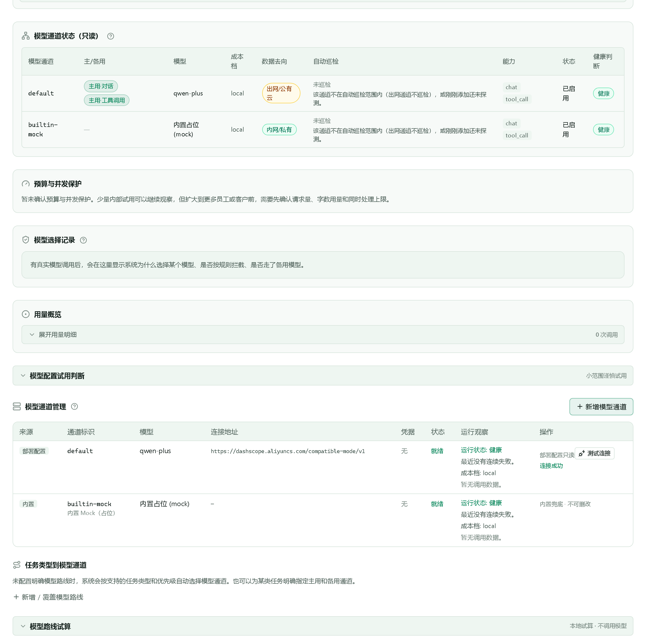This screenshot has width=646, height=644.
Task: Open 新增 / 覆盖模型路线 link
Action: 49,597
